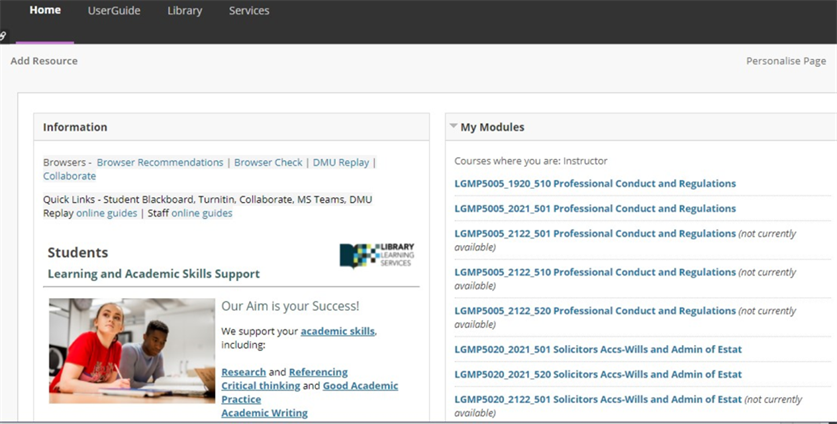Open the Home tab

[x=45, y=10]
